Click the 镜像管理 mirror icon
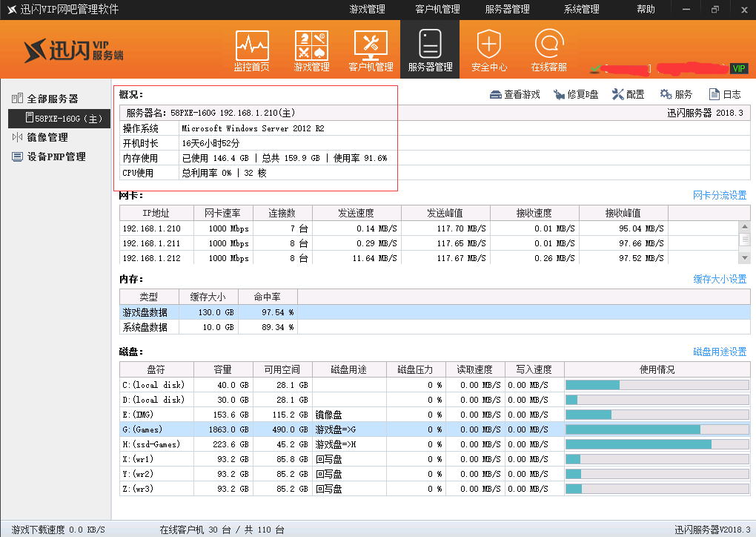The image size is (756, 537). click(x=17, y=137)
